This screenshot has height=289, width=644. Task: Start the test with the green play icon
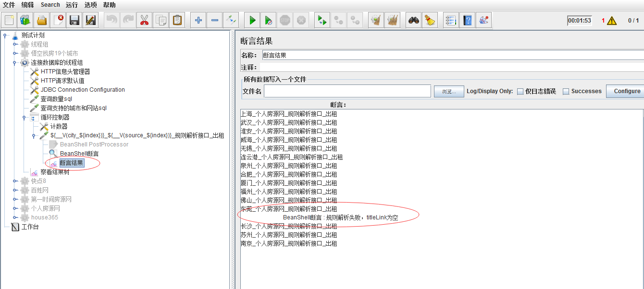252,20
